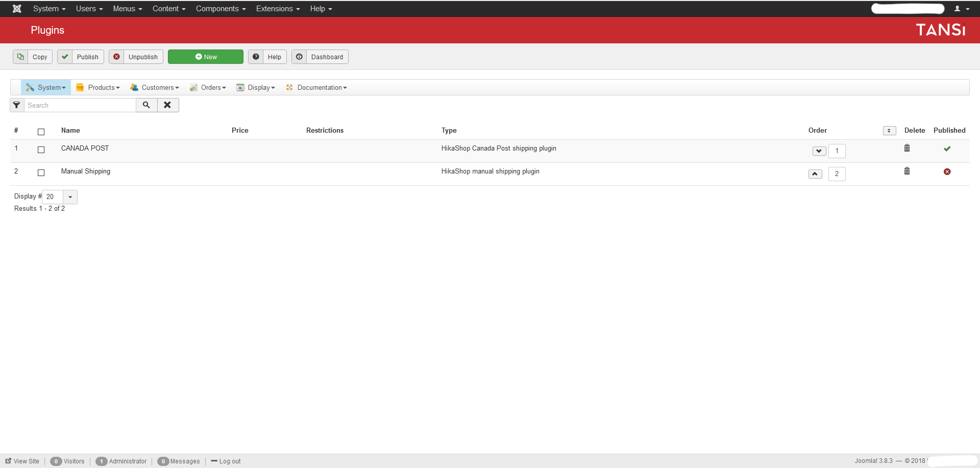Click the Joomla logo icon

tap(17, 9)
